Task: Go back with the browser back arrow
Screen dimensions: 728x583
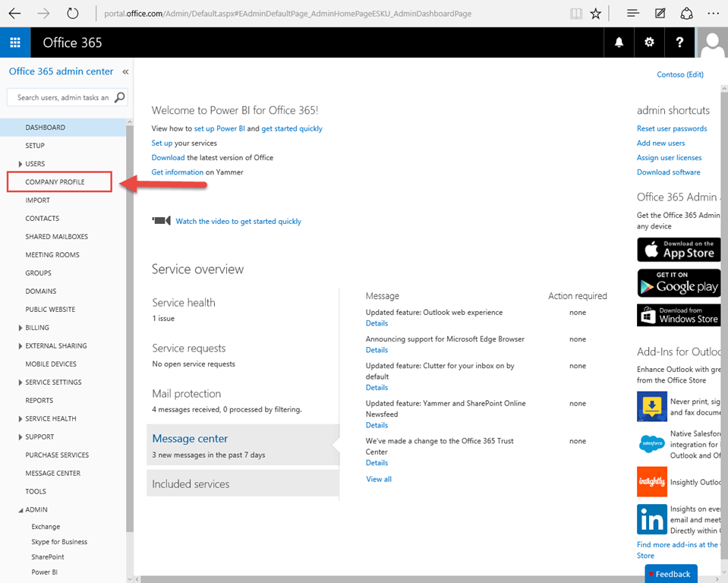Action: coord(15,14)
